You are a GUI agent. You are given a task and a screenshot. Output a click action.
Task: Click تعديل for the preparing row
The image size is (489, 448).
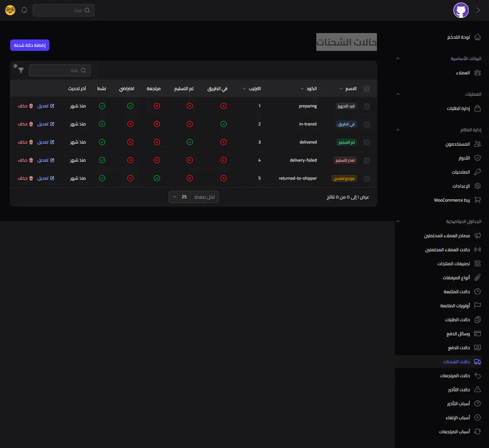46,106
